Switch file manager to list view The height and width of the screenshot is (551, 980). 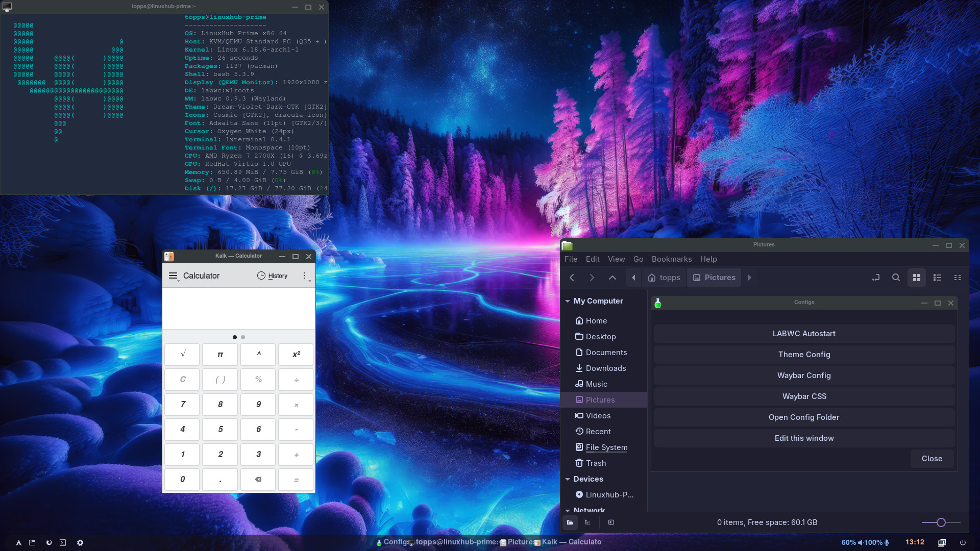click(x=937, y=278)
